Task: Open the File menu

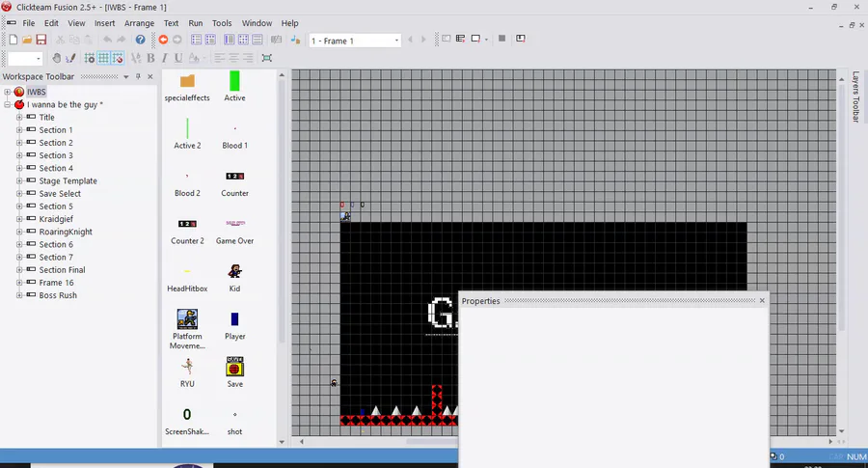Action: tap(28, 23)
